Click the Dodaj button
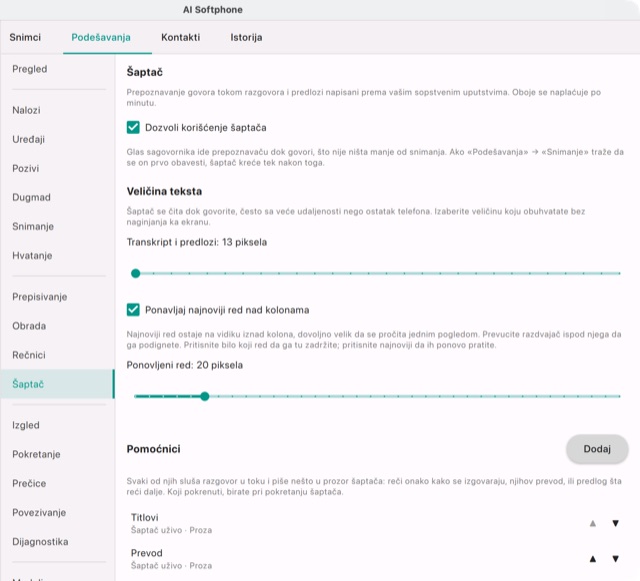 (x=597, y=449)
